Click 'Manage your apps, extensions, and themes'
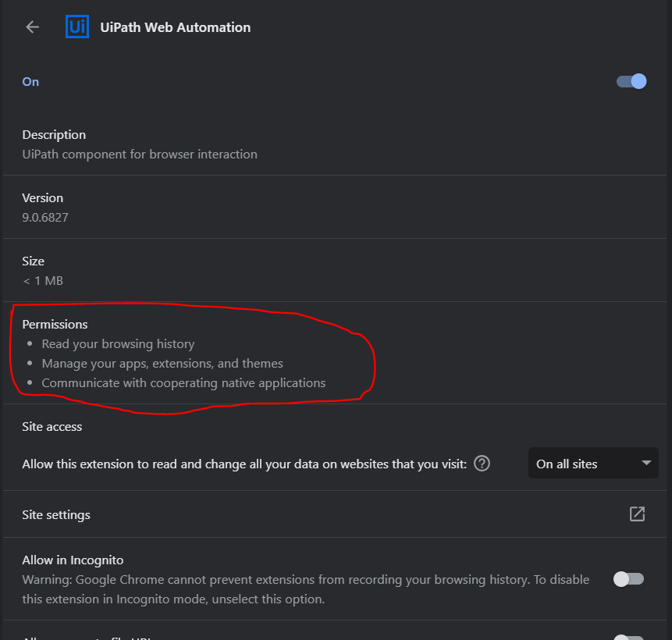 [x=162, y=364]
